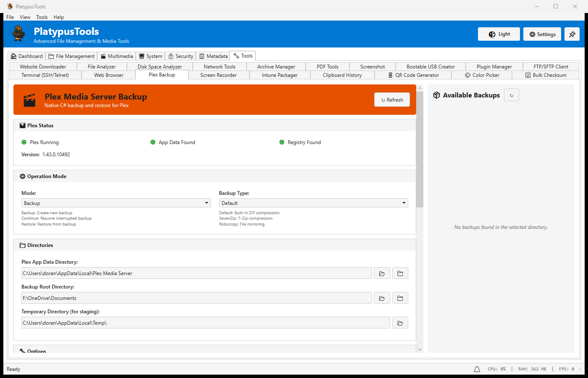Click Refresh in the Plex header
588x378 pixels.
point(392,100)
